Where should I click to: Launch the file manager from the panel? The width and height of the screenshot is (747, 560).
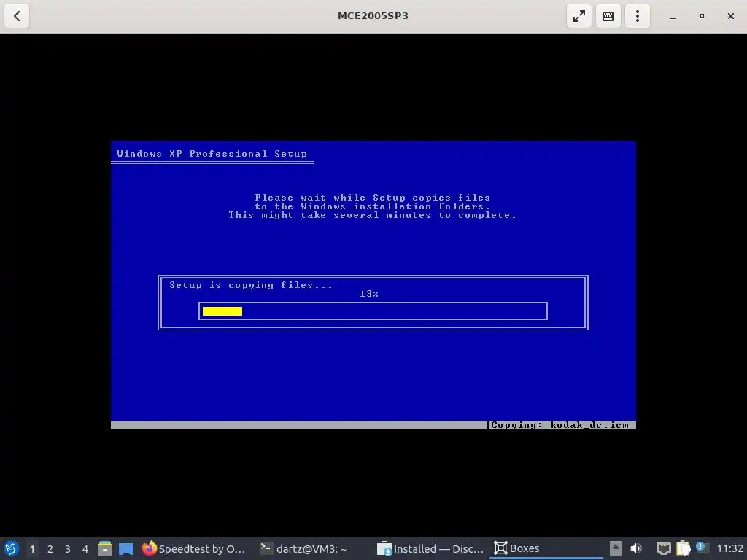point(105,548)
